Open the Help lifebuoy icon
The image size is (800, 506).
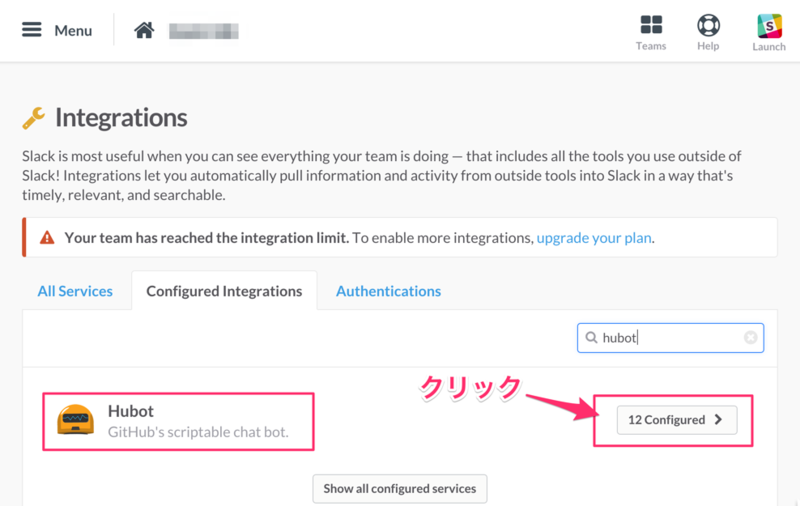[x=708, y=25]
